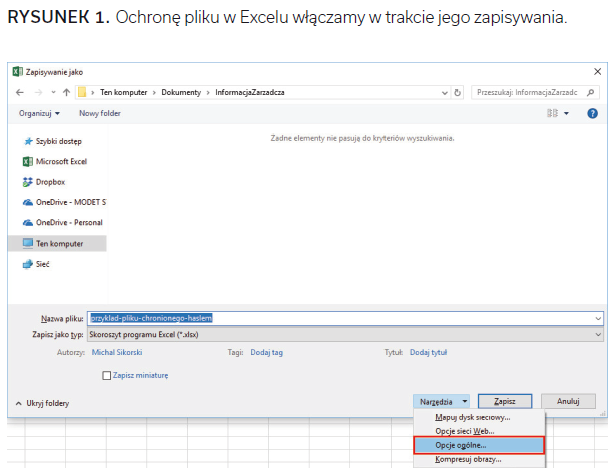
Task: Open the blue Help icon
Action: tap(592, 114)
